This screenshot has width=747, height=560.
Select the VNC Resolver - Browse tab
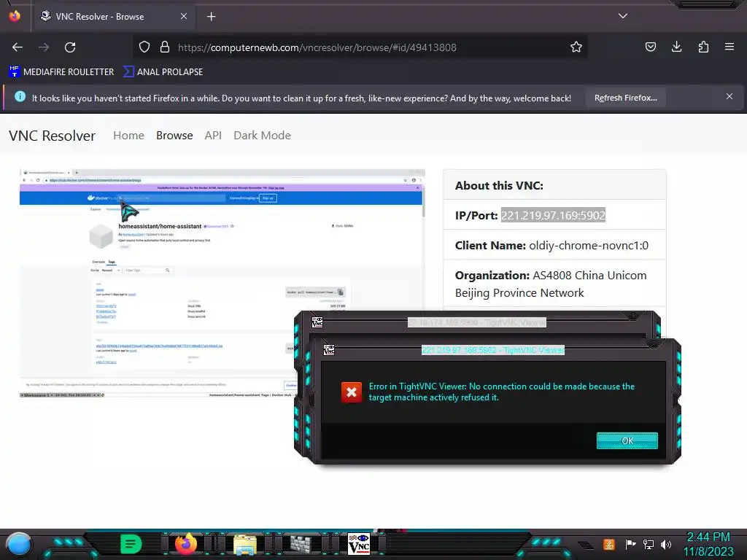(x=115, y=17)
